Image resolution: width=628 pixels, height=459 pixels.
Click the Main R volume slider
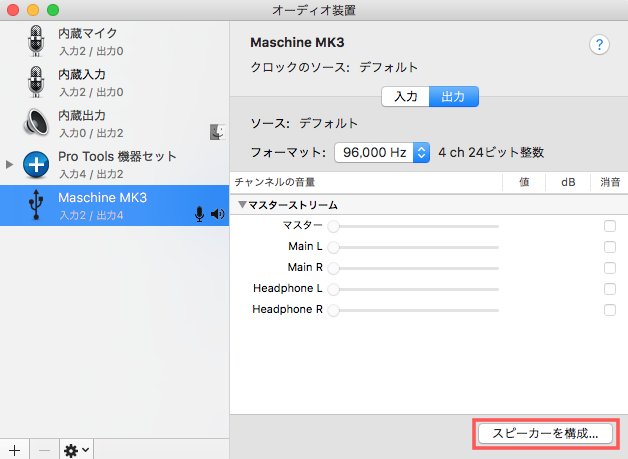(413, 268)
